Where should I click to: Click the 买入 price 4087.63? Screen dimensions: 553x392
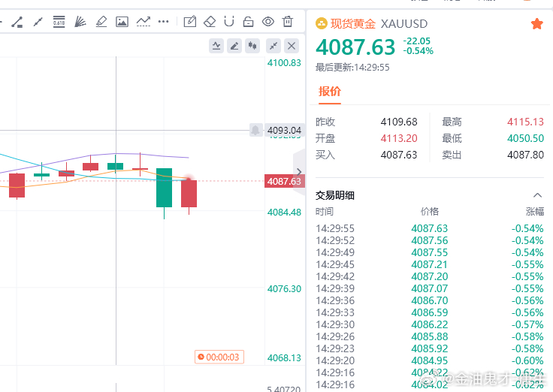pos(399,155)
